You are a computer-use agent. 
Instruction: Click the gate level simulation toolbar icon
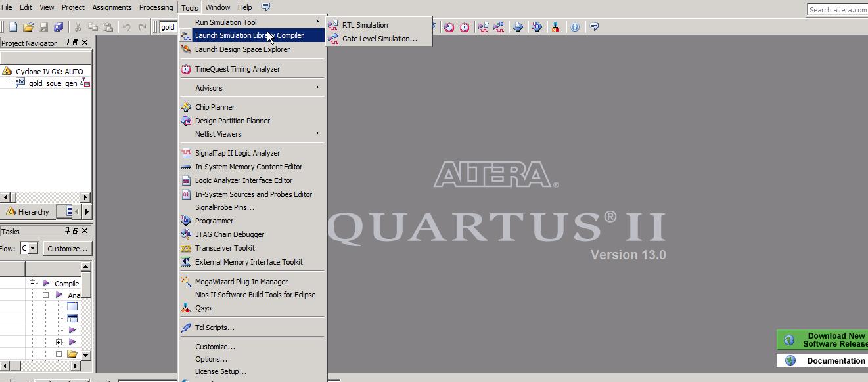click(x=499, y=27)
